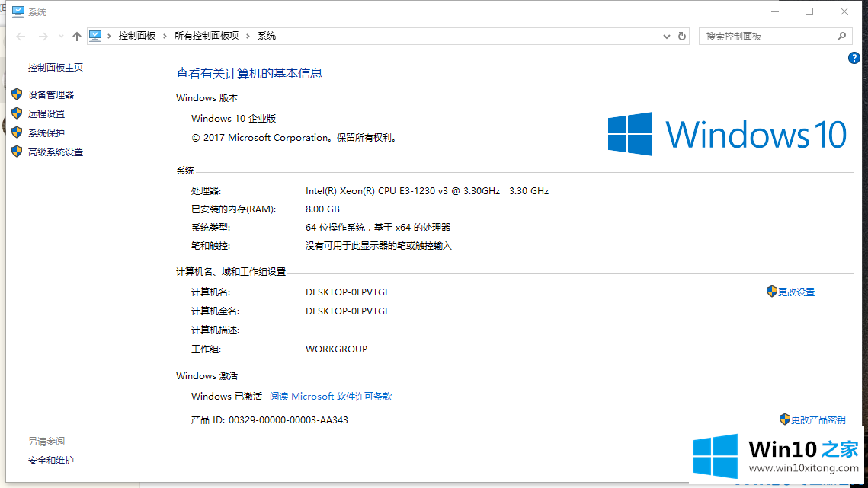Click shield icon beside 更改设置
This screenshot has width=868, height=488.
[x=772, y=292]
